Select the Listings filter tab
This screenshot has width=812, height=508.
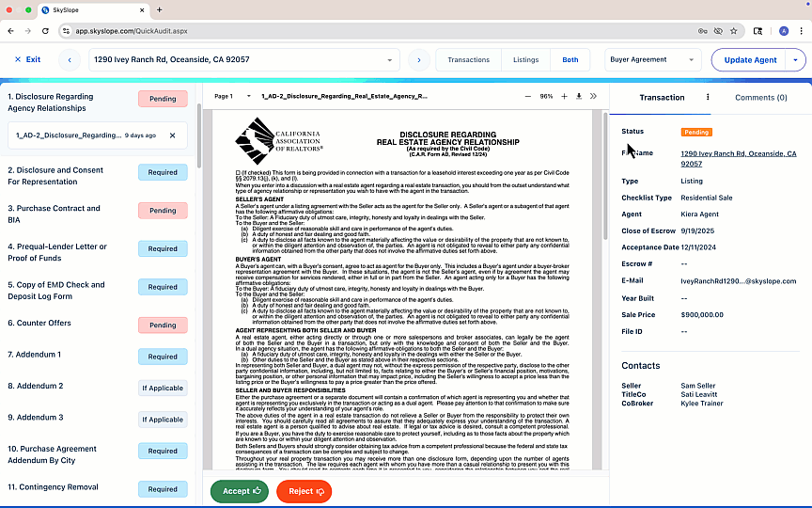click(525, 59)
